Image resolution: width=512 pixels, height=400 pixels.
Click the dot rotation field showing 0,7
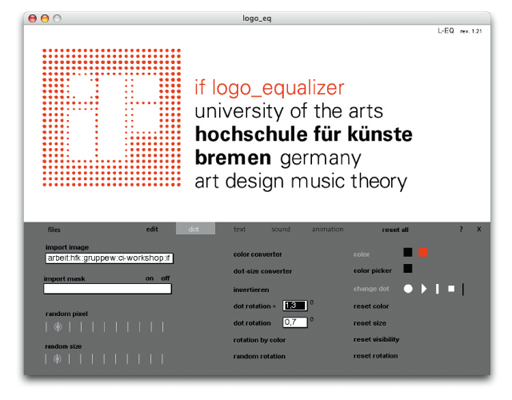click(x=295, y=322)
